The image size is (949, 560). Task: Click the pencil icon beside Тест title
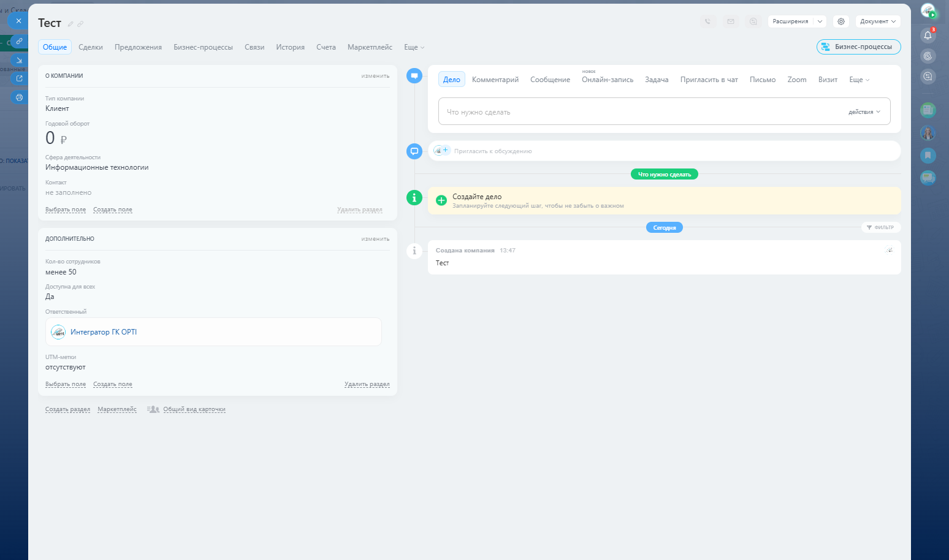coord(71,24)
